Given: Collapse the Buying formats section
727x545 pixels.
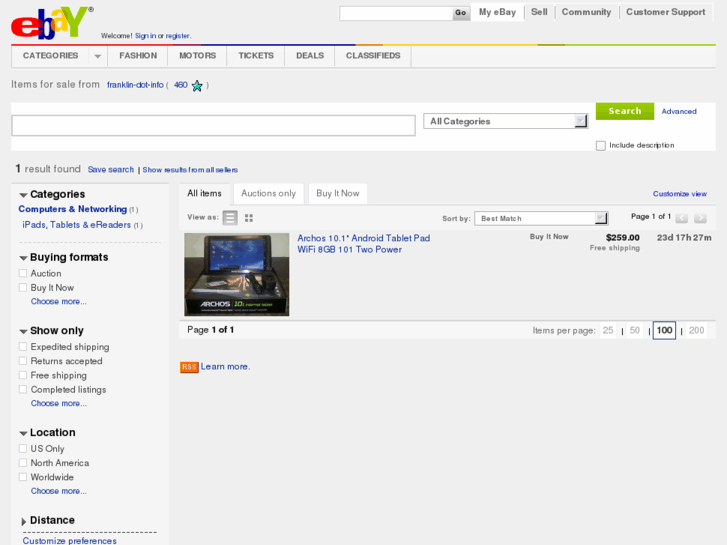Looking at the screenshot, I should 23,258.
